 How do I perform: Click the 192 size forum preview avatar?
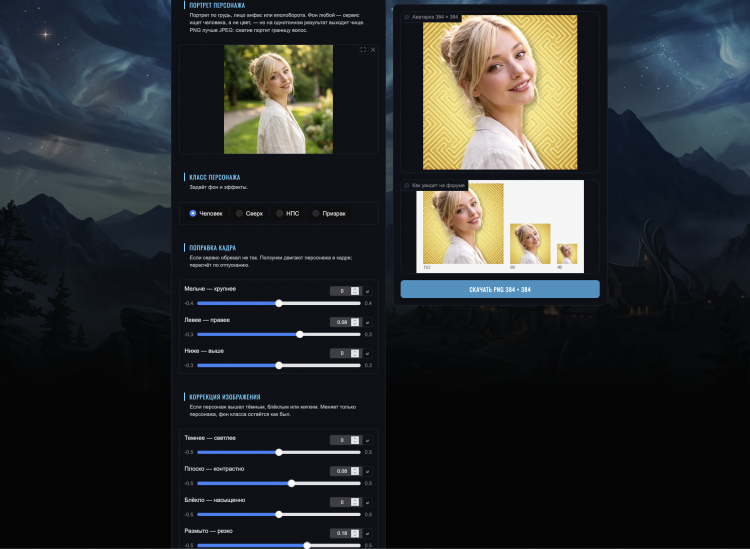coord(463,223)
